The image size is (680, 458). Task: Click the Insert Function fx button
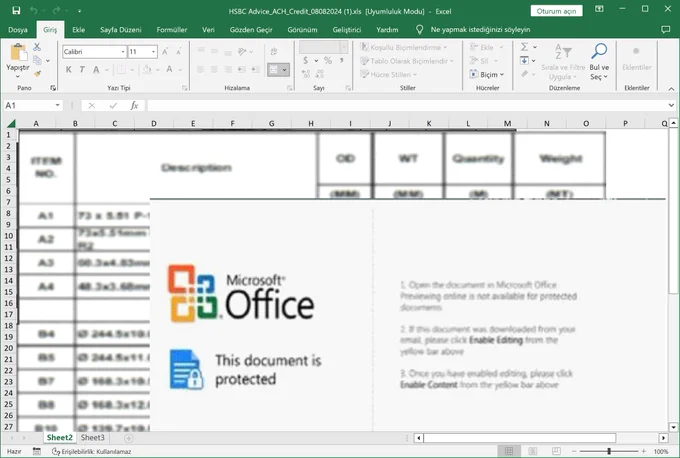point(134,105)
